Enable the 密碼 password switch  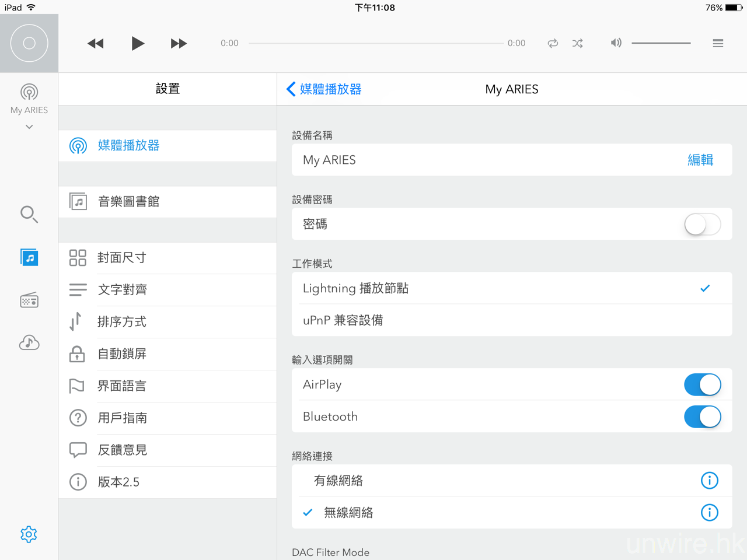(703, 224)
